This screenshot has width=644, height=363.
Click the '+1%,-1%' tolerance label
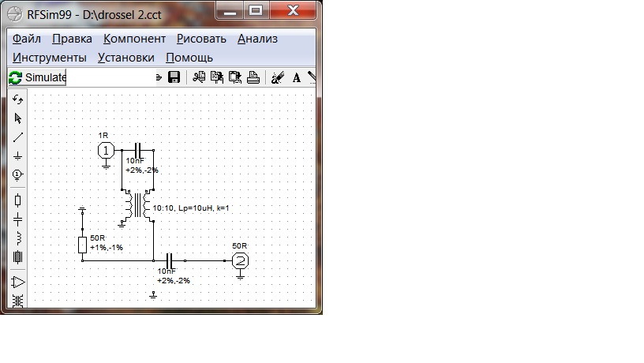tap(107, 248)
